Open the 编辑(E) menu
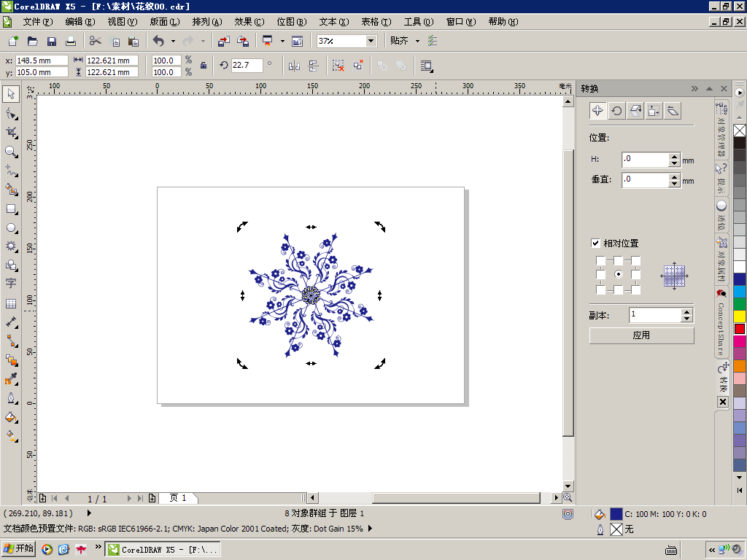 [80, 22]
